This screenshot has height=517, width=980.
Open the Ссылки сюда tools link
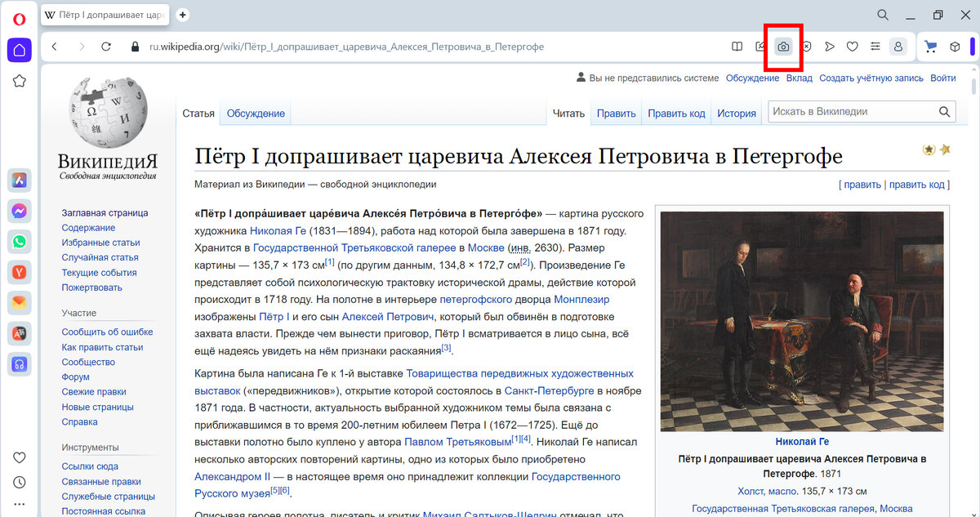click(90, 466)
